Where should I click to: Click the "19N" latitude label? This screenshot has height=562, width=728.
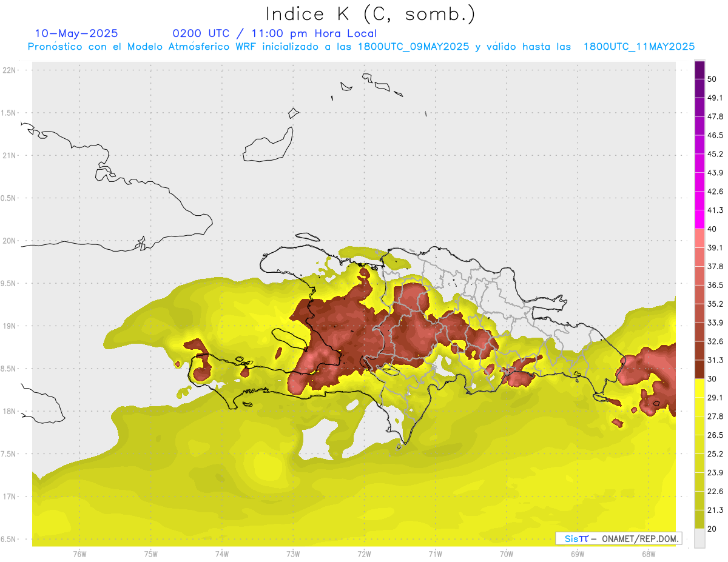9,326
